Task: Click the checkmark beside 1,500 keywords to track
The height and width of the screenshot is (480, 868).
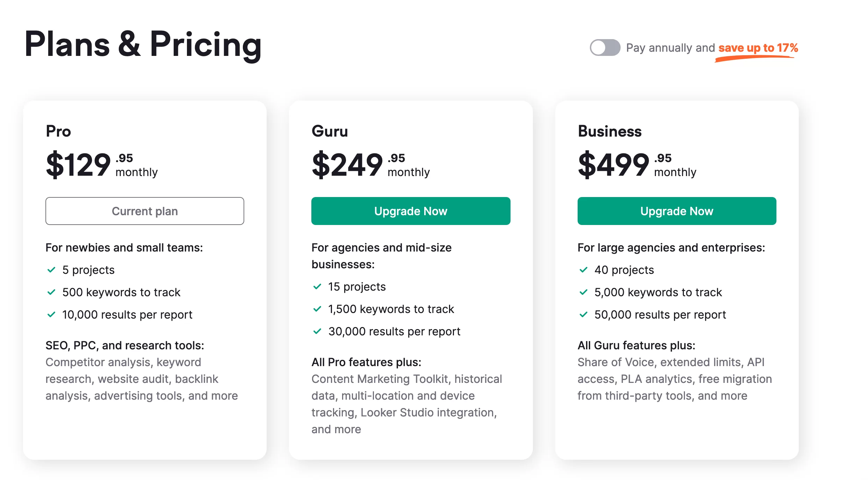Action: coord(317,309)
